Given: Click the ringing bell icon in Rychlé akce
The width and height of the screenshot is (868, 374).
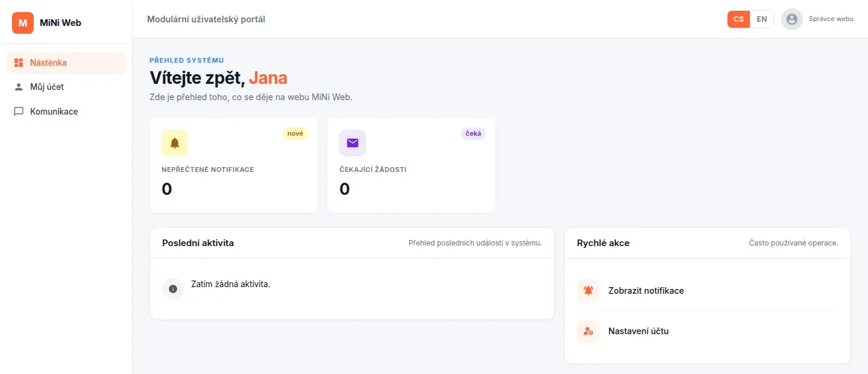Looking at the screenshot, I should 588,291.
